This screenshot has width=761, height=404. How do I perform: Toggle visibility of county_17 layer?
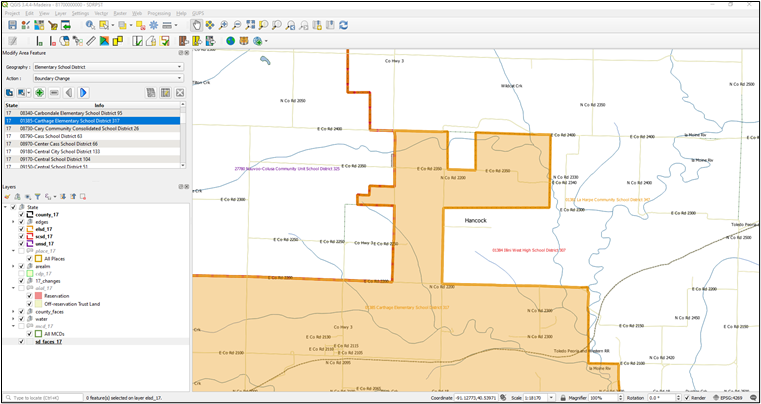pos(21,215)
